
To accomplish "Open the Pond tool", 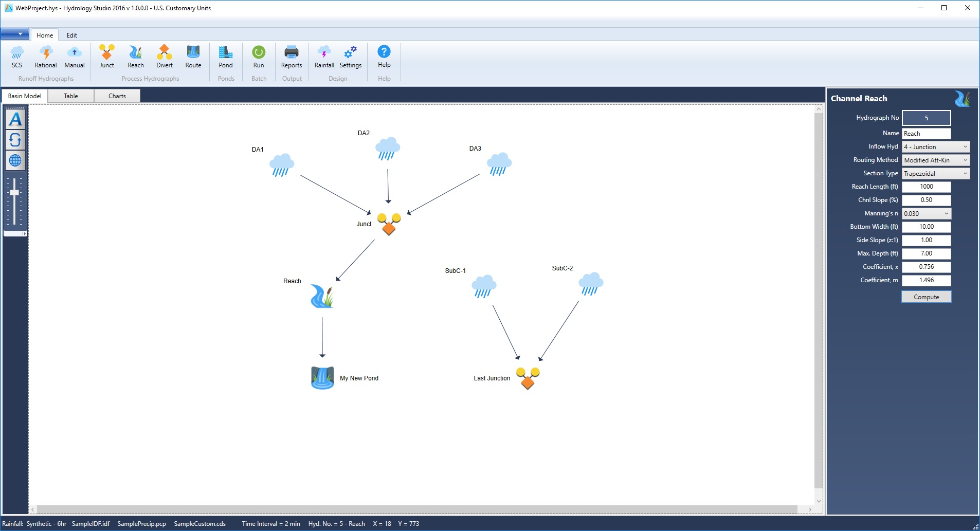I will coord(226,57).
